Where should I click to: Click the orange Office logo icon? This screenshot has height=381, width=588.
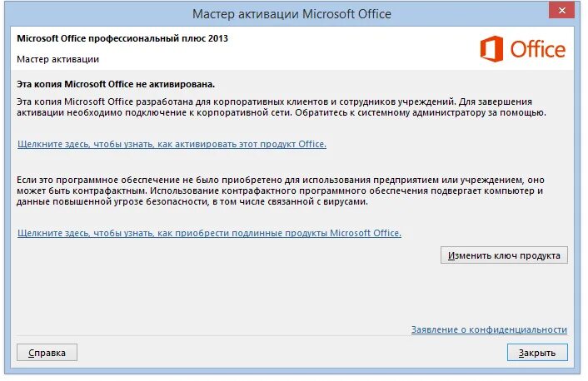click(x=493, y=49)
